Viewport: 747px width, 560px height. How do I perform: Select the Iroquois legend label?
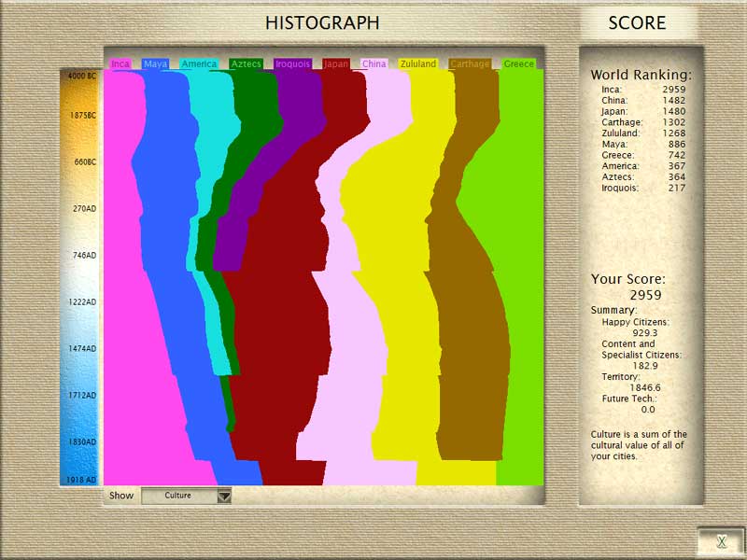click(x=293, y=64)
